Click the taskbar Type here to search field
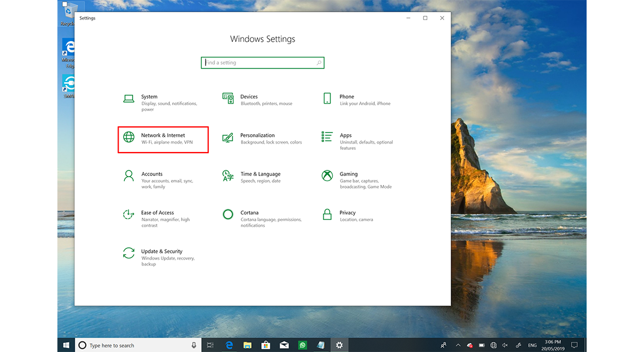644x352 pixels. [138, 345]
